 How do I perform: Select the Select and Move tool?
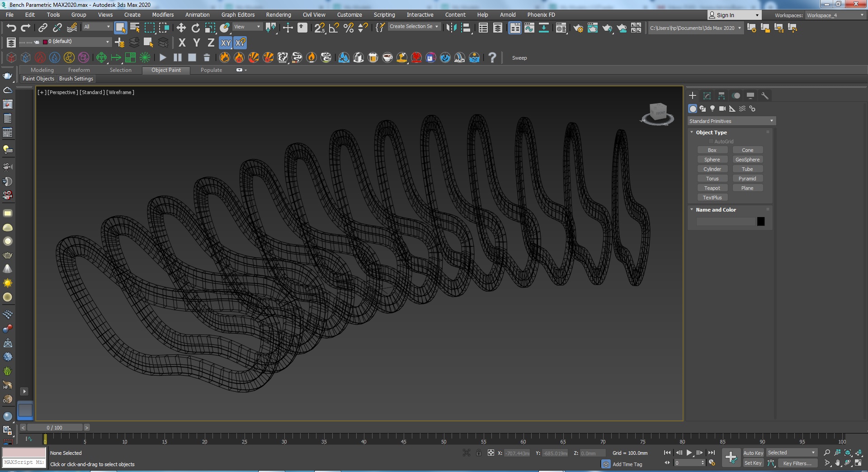181,28
